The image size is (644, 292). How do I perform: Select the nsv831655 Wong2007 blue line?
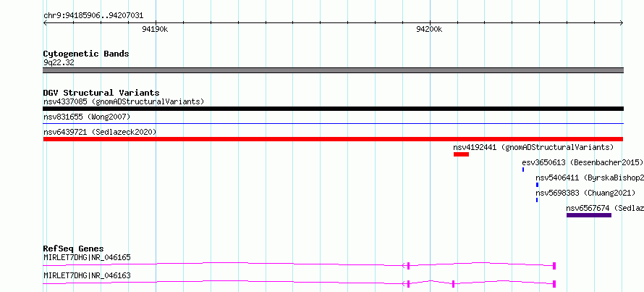333,123
